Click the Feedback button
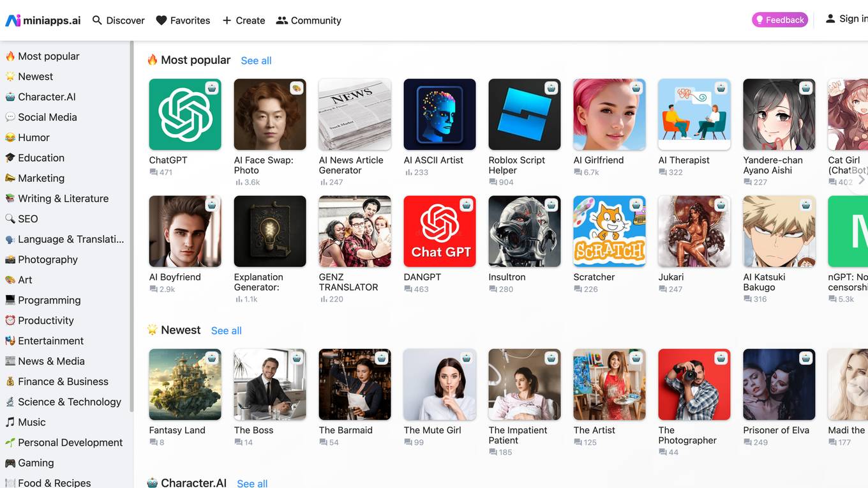 pos(780,20)
